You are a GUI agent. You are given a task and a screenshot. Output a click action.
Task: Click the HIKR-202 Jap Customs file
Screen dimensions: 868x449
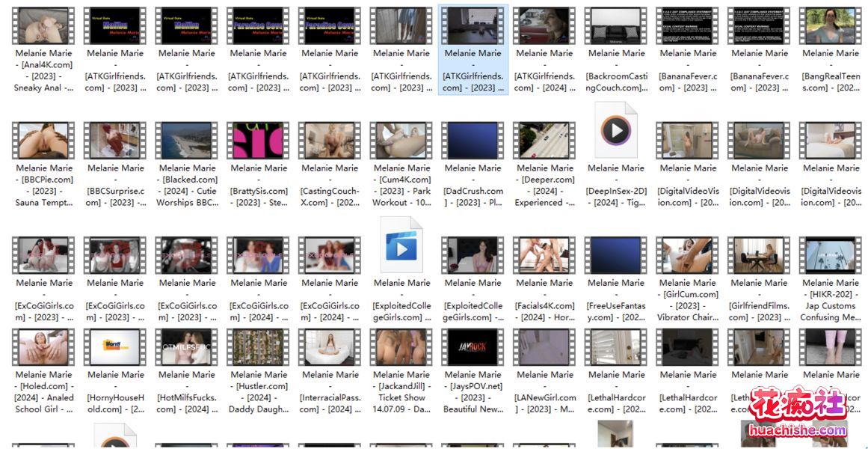click(830, 256)
